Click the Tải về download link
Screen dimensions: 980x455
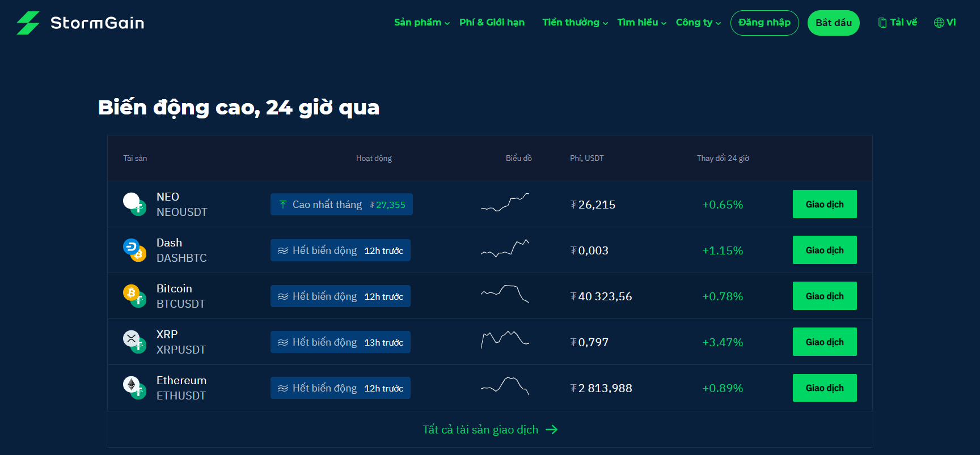(x=898, y=23)
